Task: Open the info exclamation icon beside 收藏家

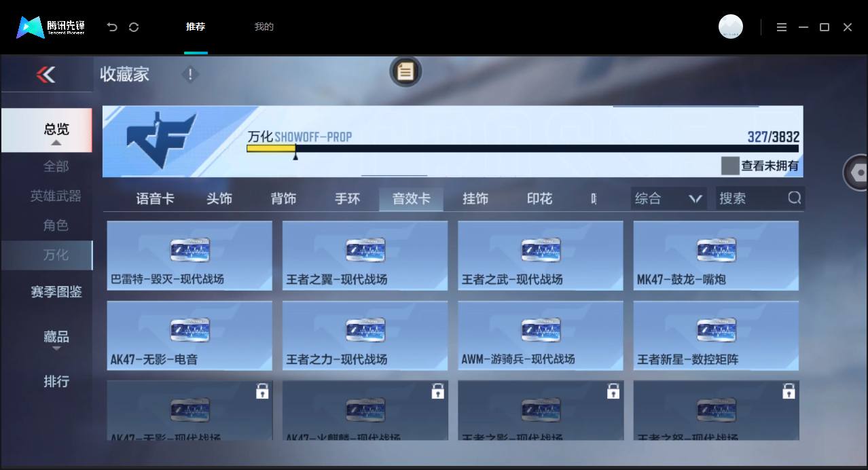Action: coord(190,75)
